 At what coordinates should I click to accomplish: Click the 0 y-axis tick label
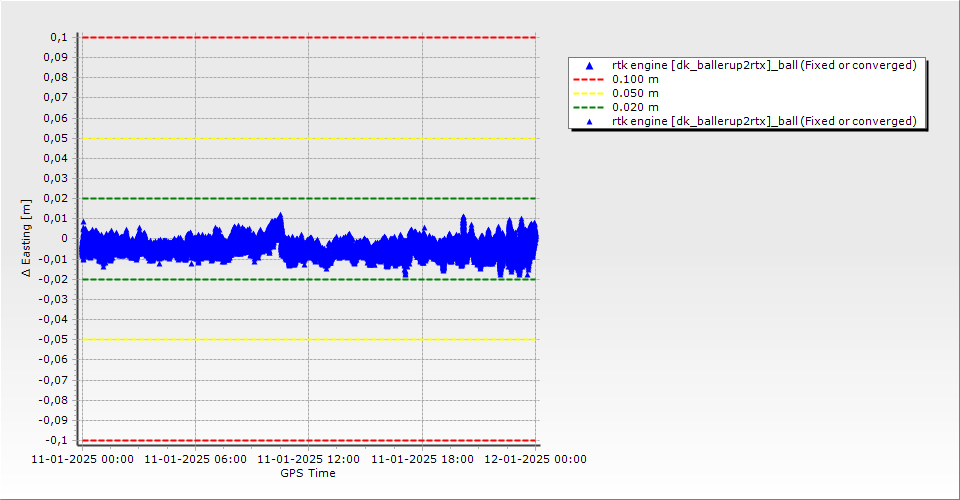point(65,239)
